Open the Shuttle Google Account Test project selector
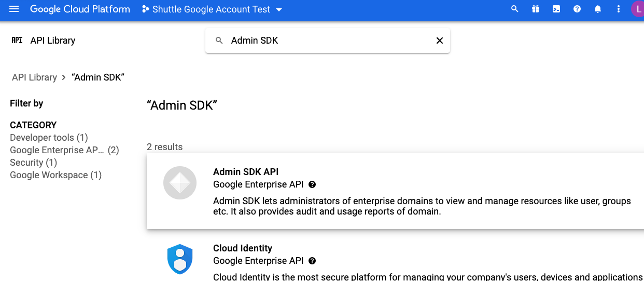 click(212, 9)
